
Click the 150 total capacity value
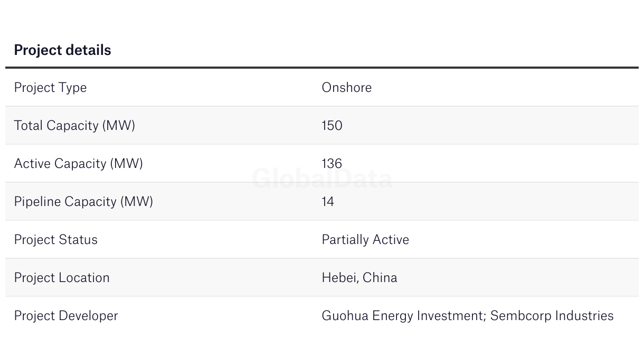(332, 125)
